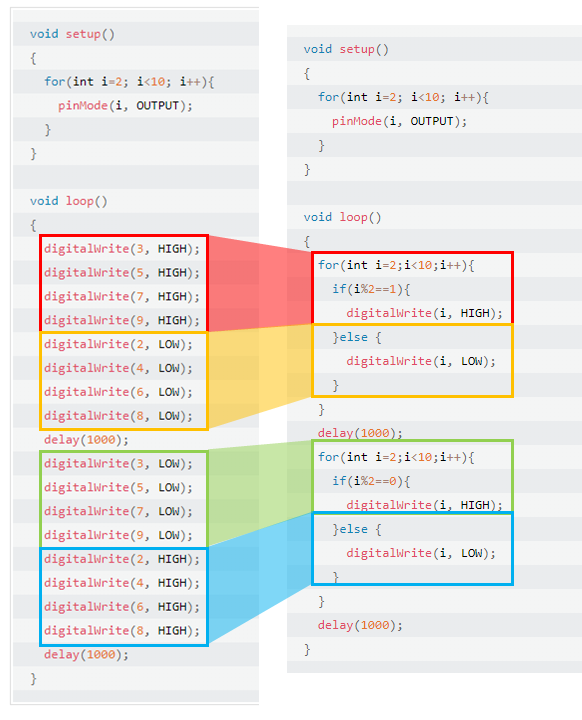Click the 'digitalWrite(8, HIGH);' line in the blue box

122,631
